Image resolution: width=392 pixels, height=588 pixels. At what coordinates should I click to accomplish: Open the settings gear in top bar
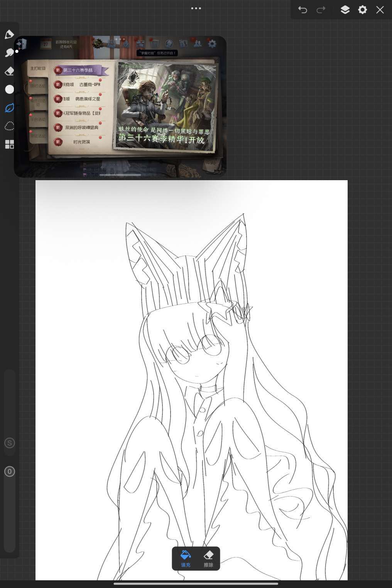coord(362,10)
